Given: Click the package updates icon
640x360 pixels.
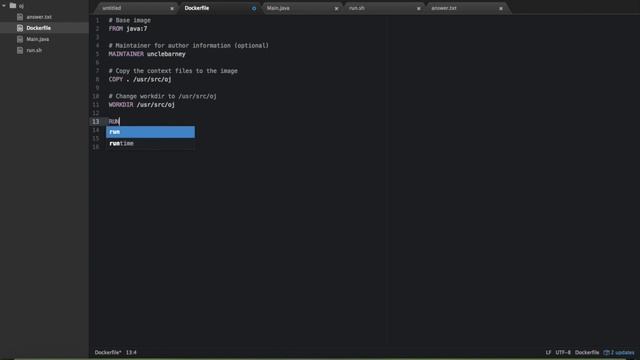Looking at the screenshot, I should tap(607, 353).
